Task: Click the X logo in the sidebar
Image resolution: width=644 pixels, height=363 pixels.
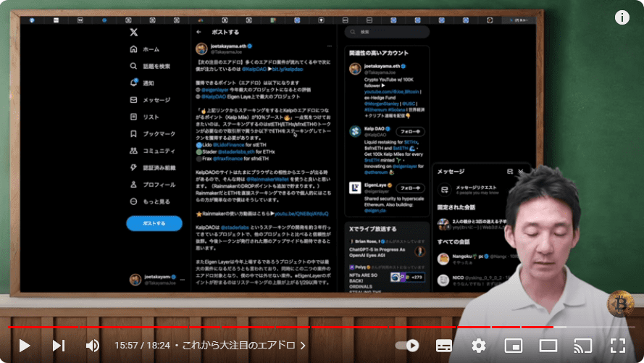Action: tap(133, 32)
